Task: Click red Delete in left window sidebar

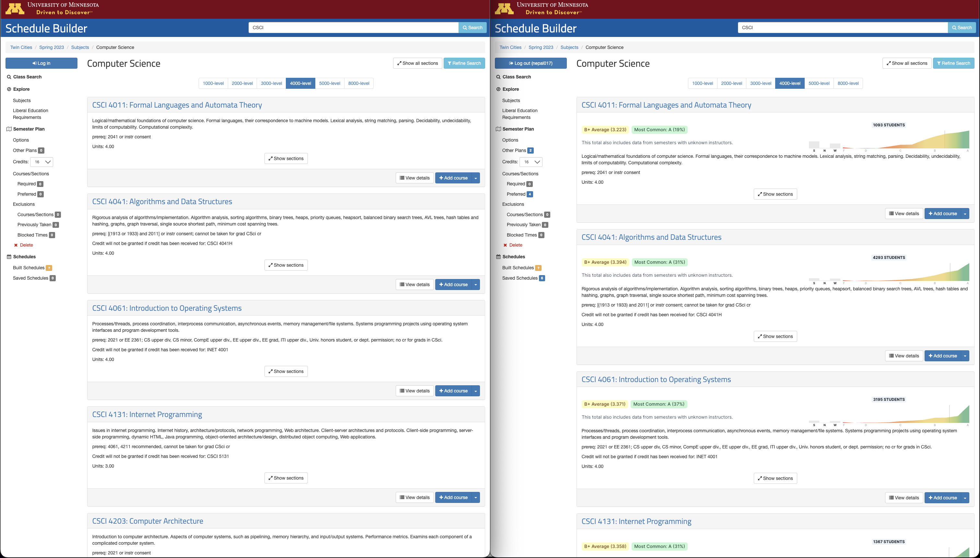Action: click(x=23, y=245)
